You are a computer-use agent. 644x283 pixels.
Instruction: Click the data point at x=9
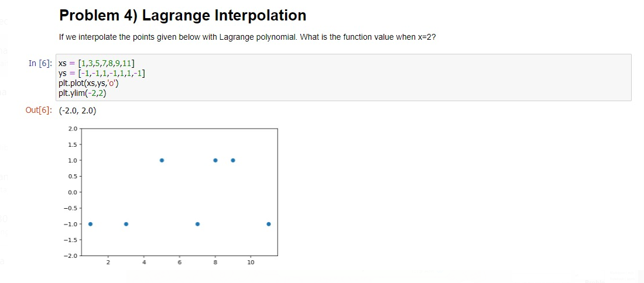tap(233, 160)
